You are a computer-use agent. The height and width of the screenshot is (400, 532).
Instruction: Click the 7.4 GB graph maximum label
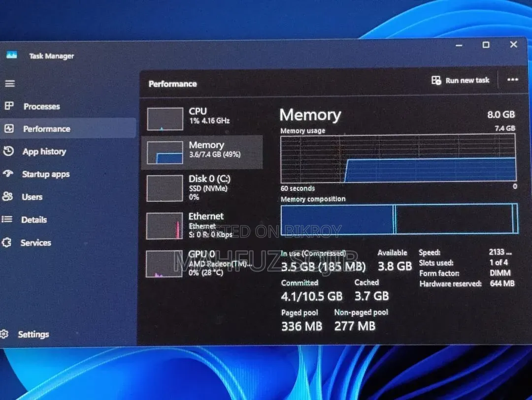[505, 128]
